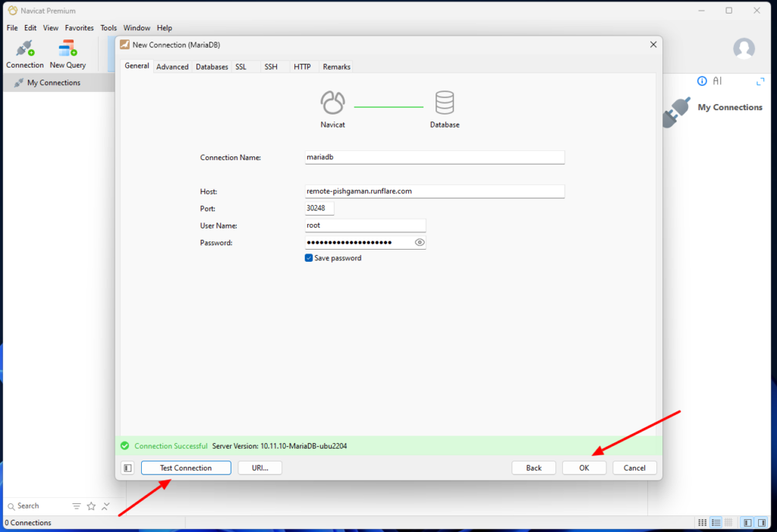Click the user profile avatar icon
The image size is (777, 532).
click(744, 49)
